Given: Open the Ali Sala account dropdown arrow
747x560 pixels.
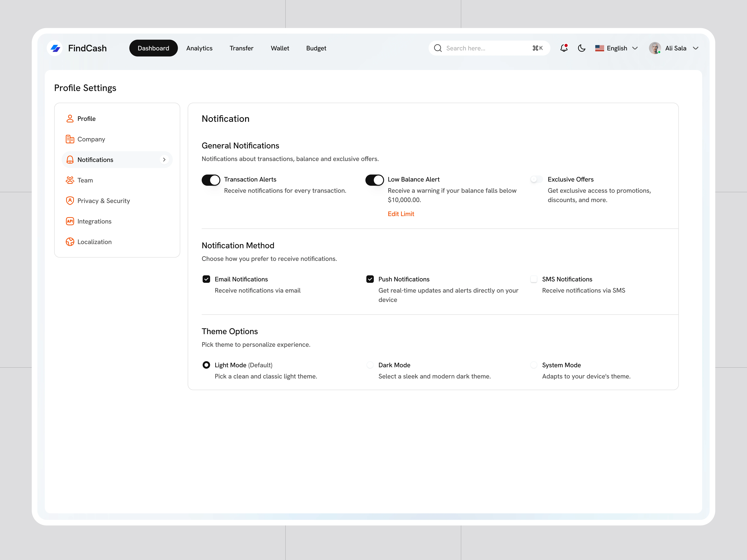Looking at the screenshot, I should (696, 48).
